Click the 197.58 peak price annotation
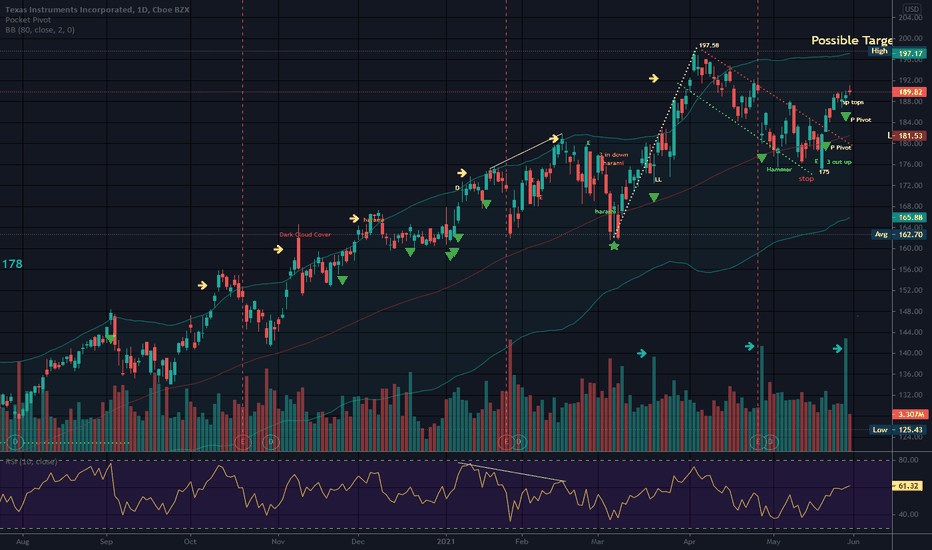Image resolution: width=932 pixels, height=550 pixels. point(709,45)
